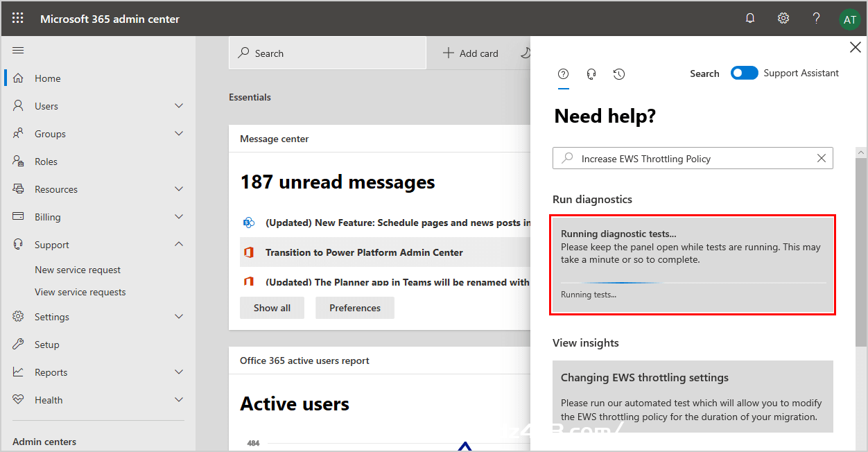
Task: Click the plus icon of Add card
Action: pyautogui.click(x=449, y=53)
